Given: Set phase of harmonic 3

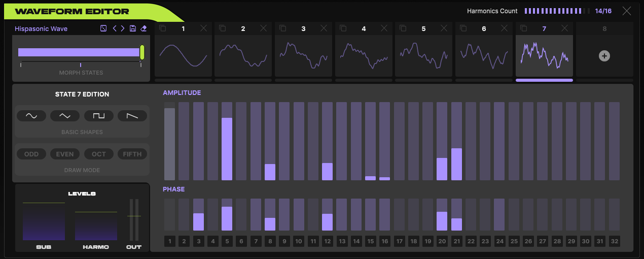Looking at the screenshot, I should coord(198,215).
